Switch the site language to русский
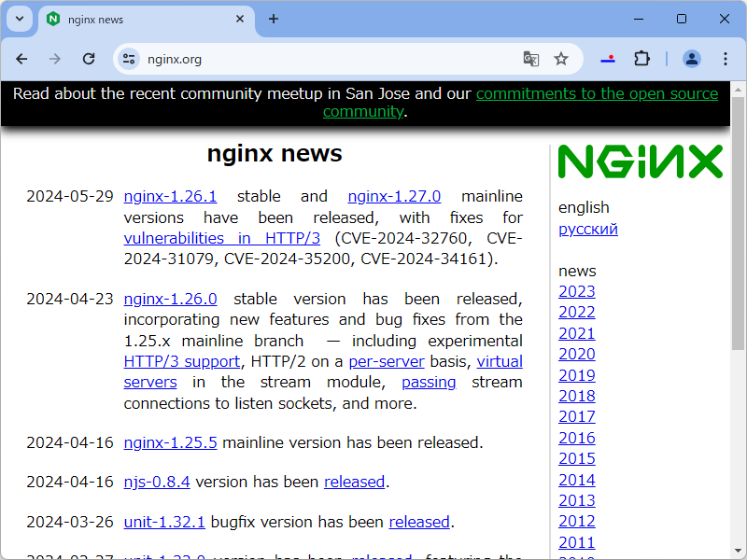The height and width of the screenshot is (560, 747). (x=587, y=229)
